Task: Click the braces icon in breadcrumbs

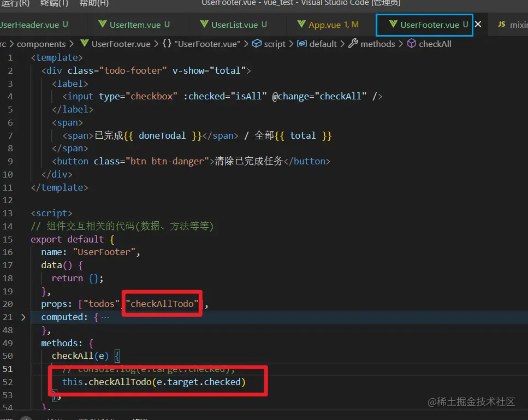Action: 167,44
